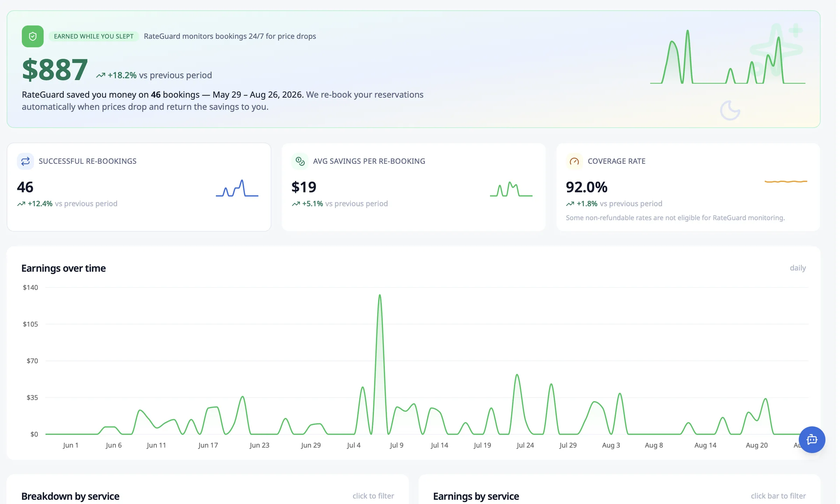Click the Jun 17 axis label

[208, 445]
